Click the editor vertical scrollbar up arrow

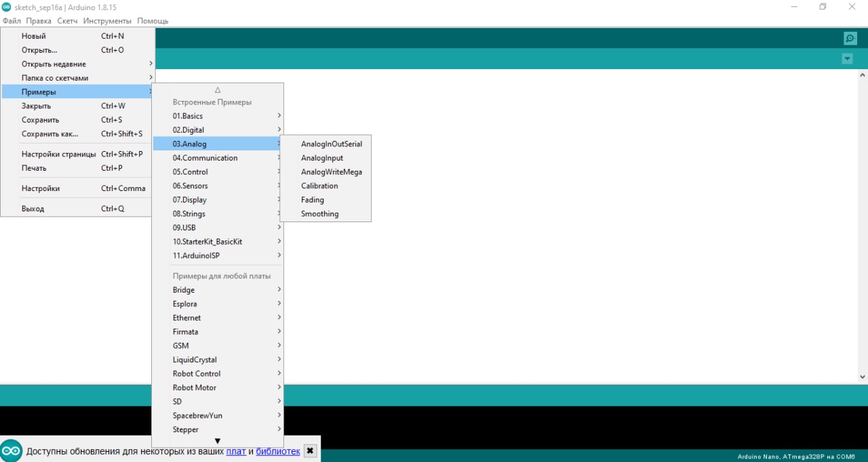[x=863, y=75]
